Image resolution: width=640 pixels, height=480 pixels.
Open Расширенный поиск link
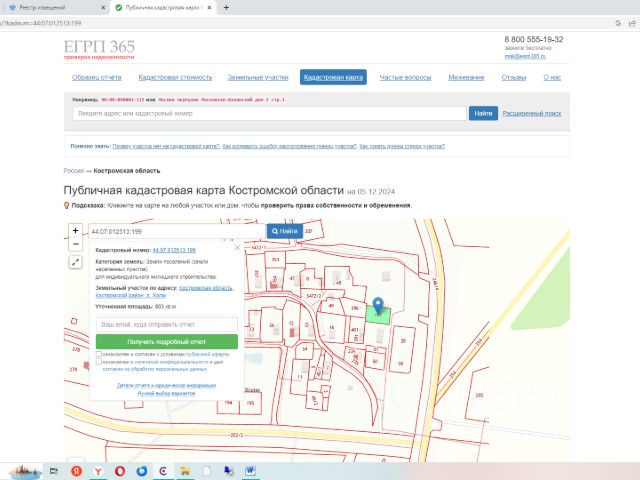[x=532, y=113]
